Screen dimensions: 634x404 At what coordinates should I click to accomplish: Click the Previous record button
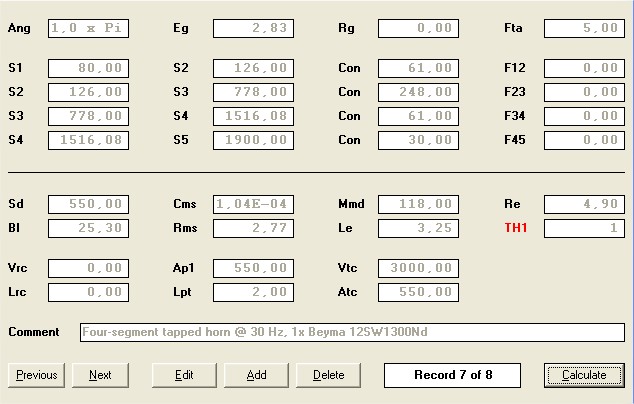point(36,375)
